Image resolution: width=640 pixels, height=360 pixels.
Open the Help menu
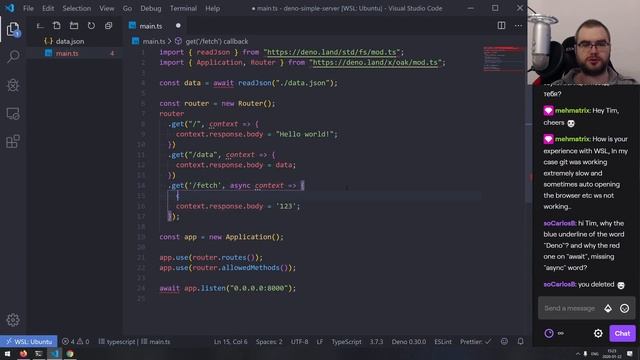(x=212, y=8)
